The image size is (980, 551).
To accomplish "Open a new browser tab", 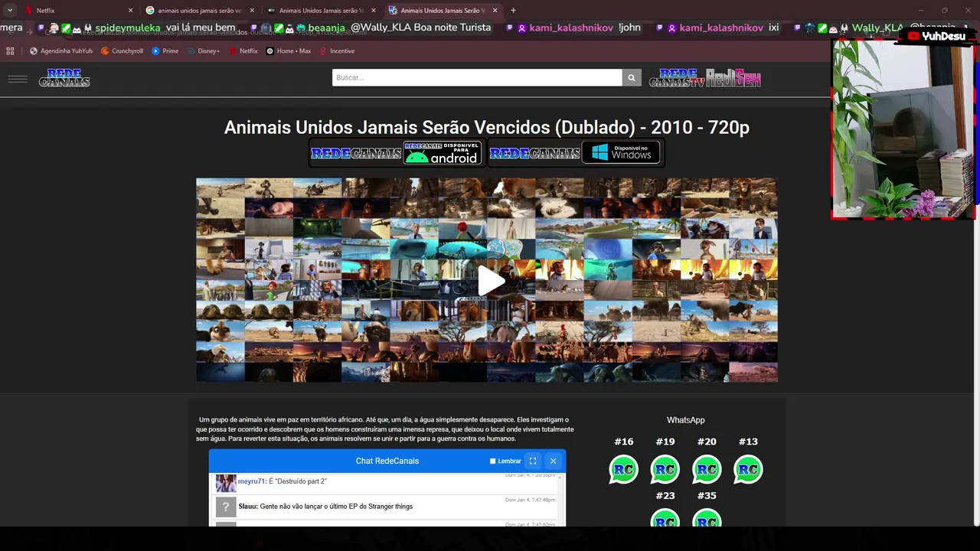I will click(513, 11).
